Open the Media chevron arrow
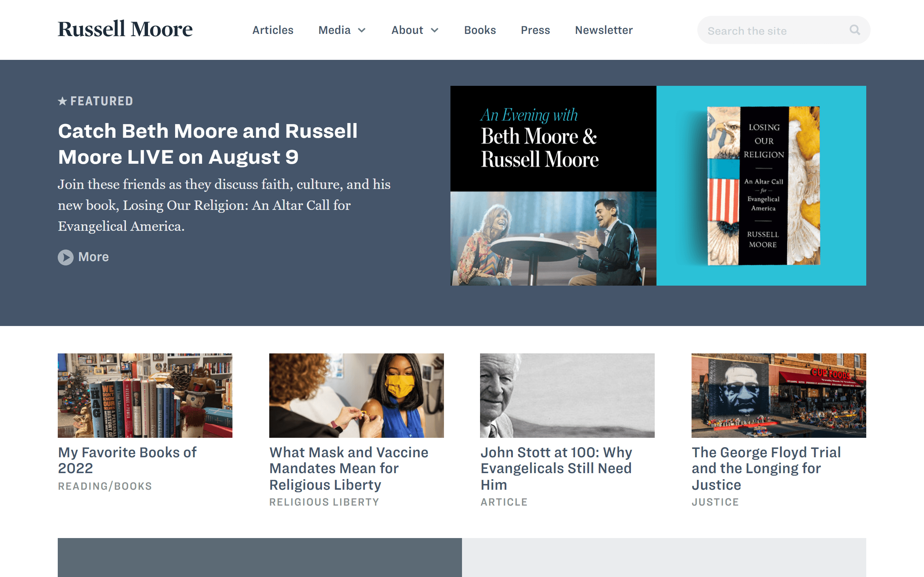Screen dimensions: 924x577 362,30
